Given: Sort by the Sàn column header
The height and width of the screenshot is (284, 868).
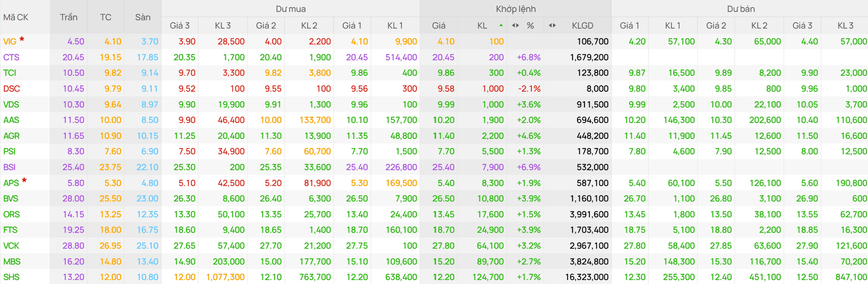Looking at the screenshot, I should (143, 17).
